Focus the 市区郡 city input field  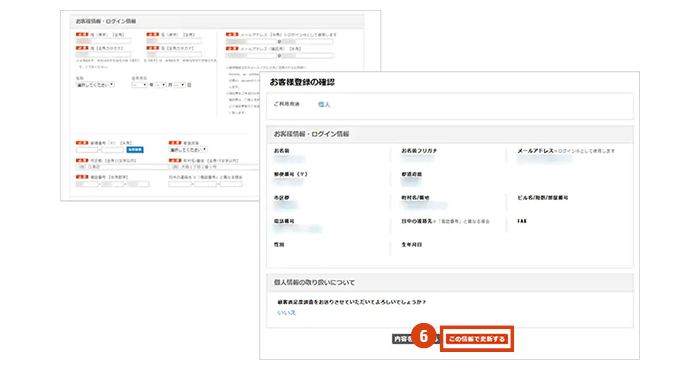coord(122,167)
